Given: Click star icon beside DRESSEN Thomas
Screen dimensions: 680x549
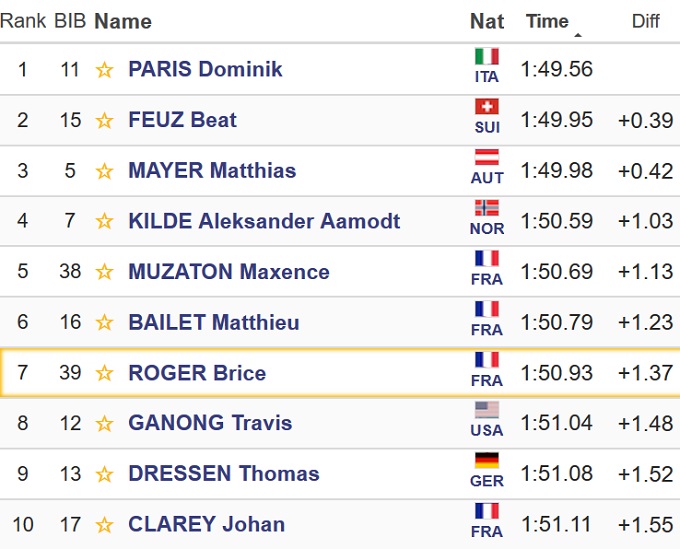Looking at the screenshot, I should click(x=104, y=474).
